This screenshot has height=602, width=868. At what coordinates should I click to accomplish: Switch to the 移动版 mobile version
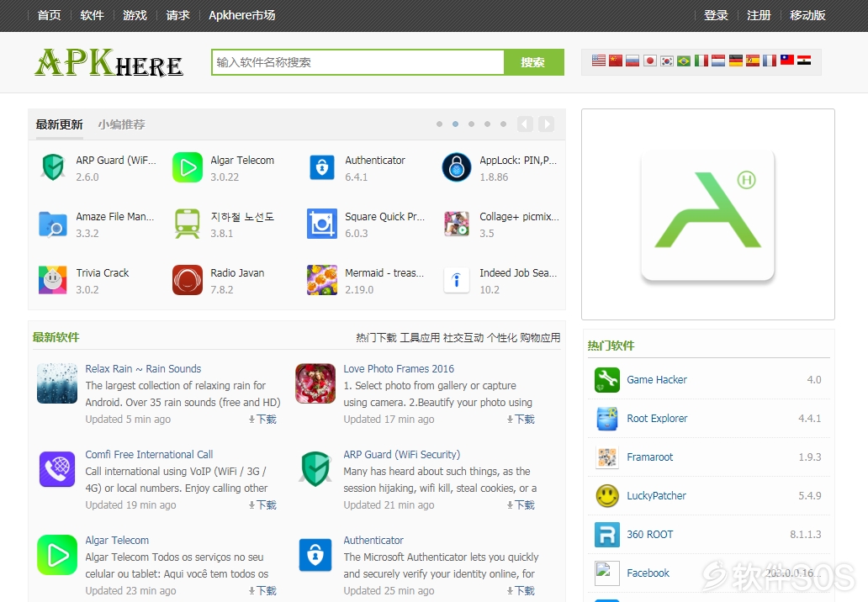tap(807, 15)
